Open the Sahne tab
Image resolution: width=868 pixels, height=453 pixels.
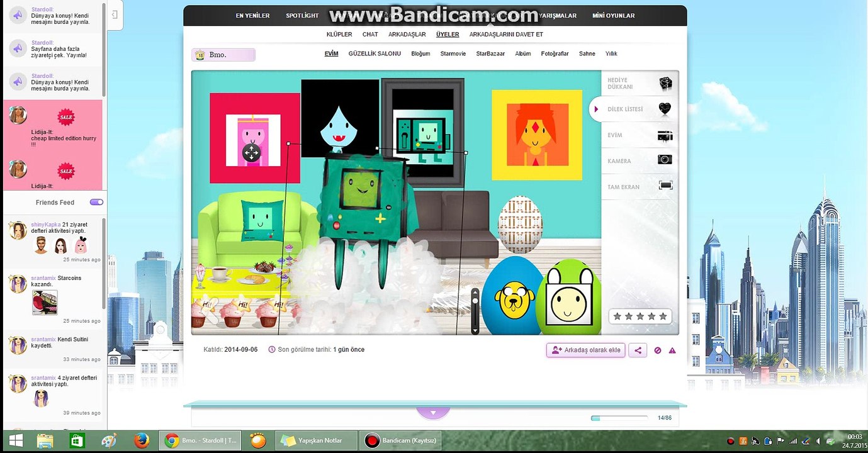click(587, 53)
